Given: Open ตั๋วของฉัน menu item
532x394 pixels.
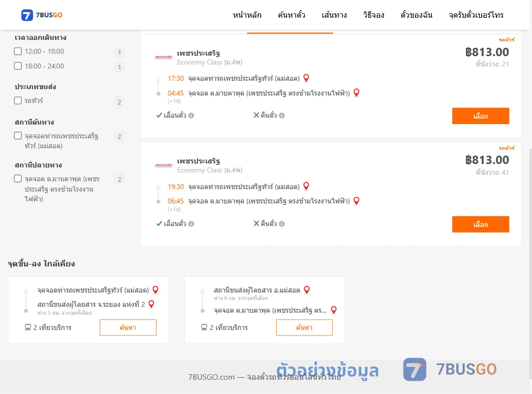Looking at the screenshot, I should 416,15.
